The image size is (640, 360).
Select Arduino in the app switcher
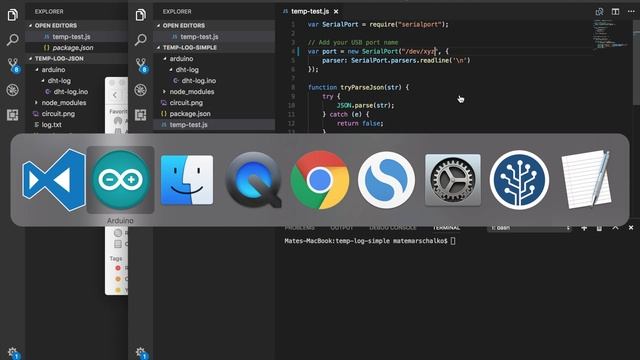click(120, 180)
